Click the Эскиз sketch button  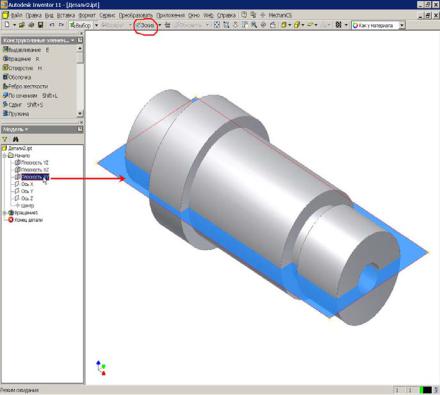[x=145, y=25]
